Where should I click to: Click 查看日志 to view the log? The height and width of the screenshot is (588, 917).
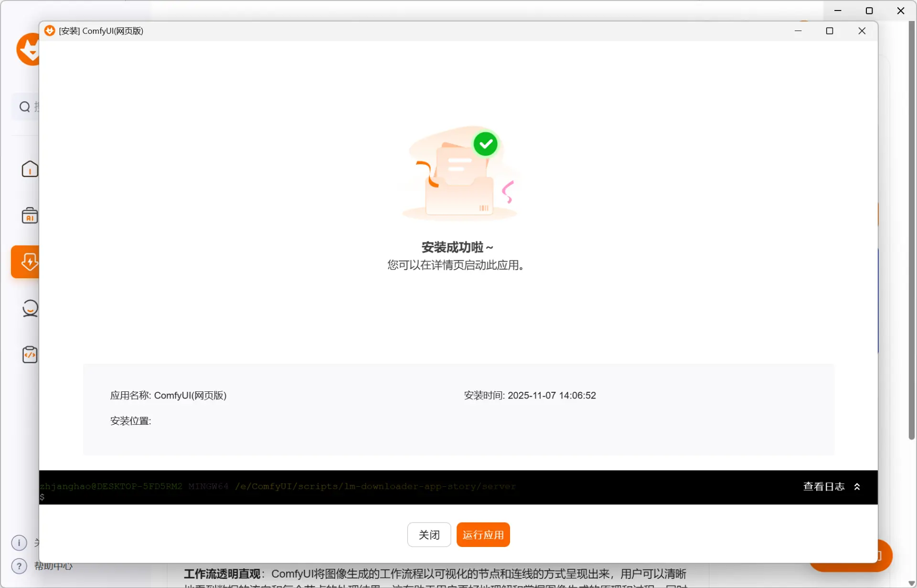[823, 487]
